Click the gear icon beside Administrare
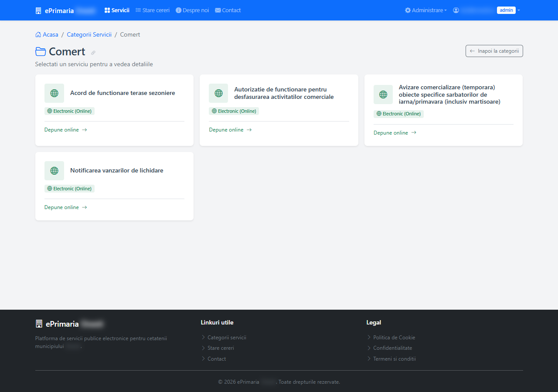The image size is (558, 392). click(x=408, y=10)
